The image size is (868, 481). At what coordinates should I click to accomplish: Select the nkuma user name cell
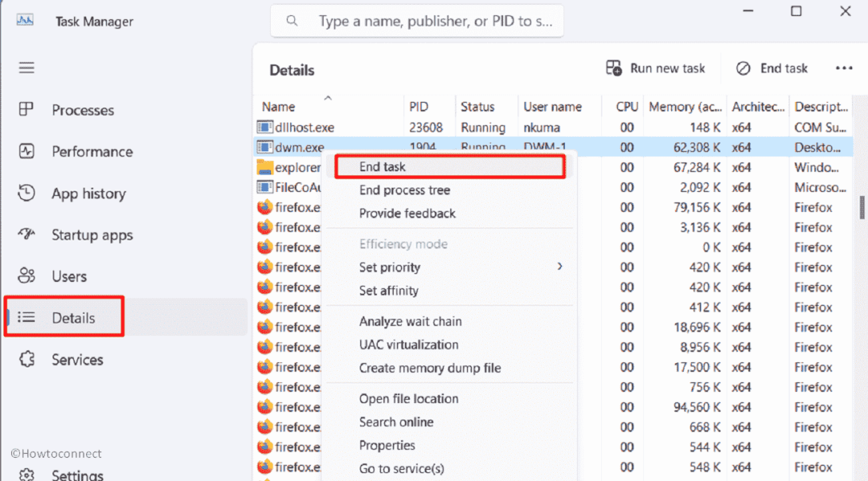tap(541, 127)
